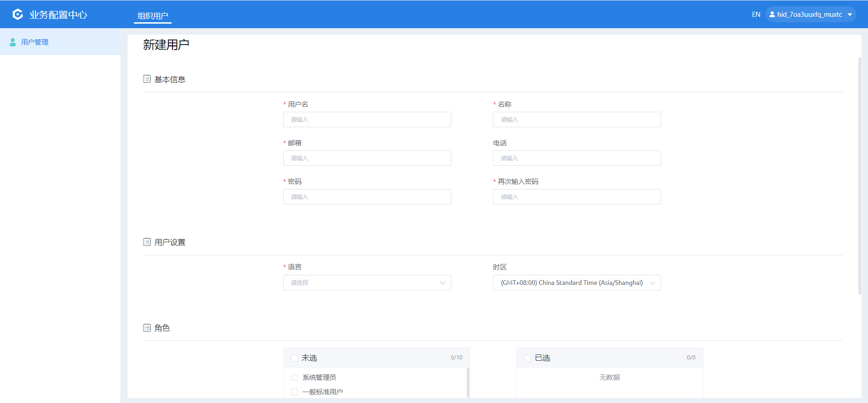The height and width of the screenshot is (403, 868).
Task: Click the account avatar icon in header
Action: (772, 15)
